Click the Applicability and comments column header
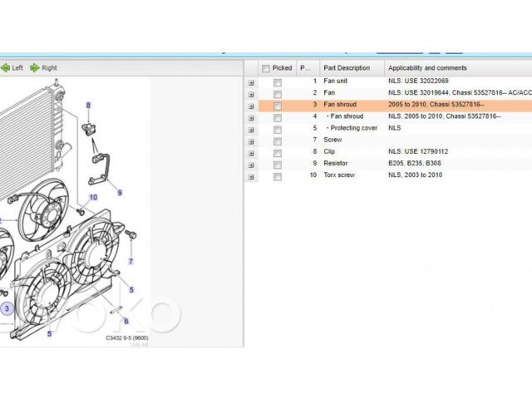Image resolution: width=532 pixels, height=399 pixels. coord(427,68)
